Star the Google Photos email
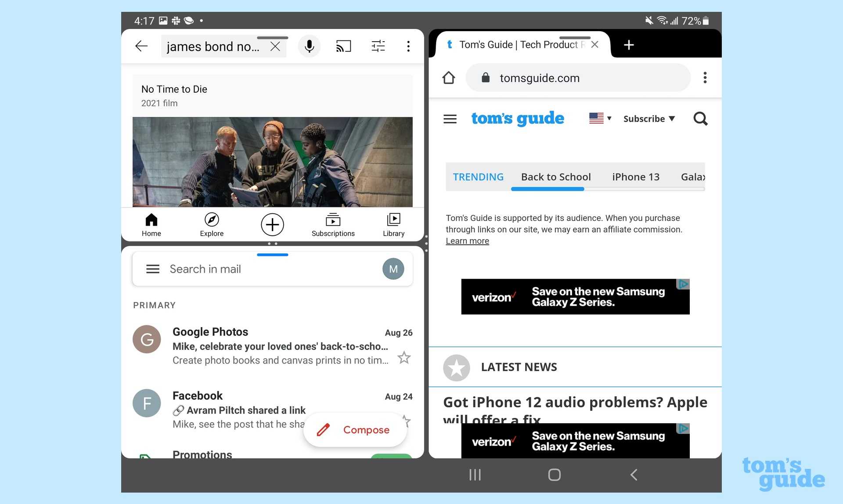This screenshot has width=843, height=504. (x=404, y=358)
